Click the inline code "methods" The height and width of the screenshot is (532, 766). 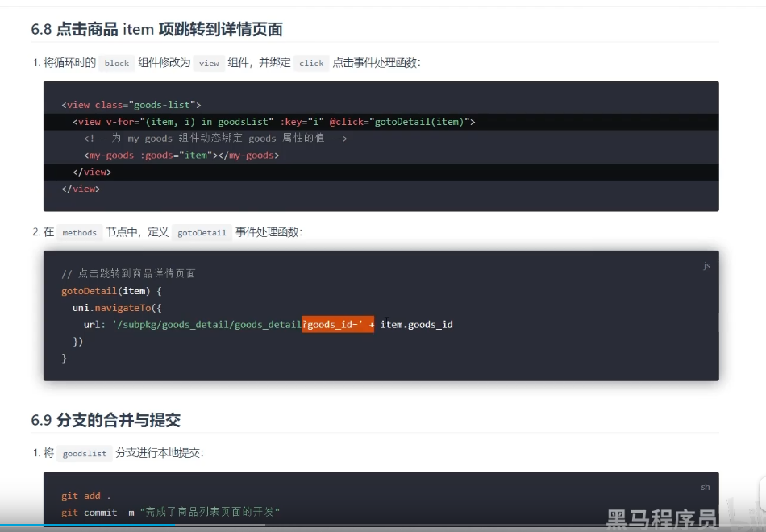point(80,232)
